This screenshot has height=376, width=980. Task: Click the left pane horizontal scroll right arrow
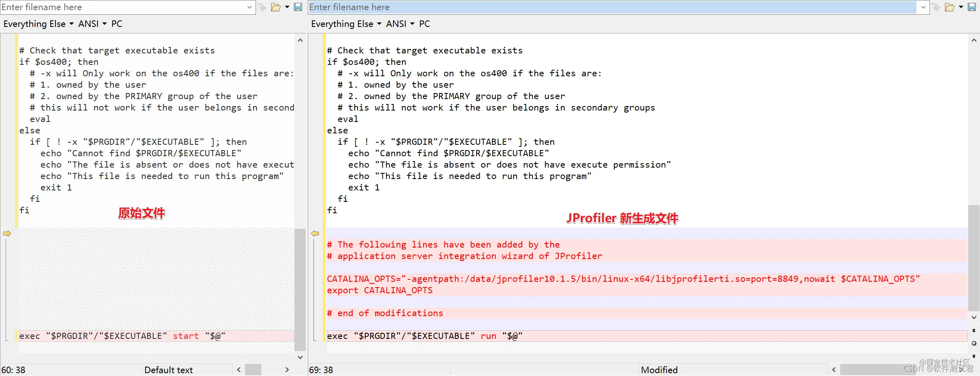tap(287, 370)
